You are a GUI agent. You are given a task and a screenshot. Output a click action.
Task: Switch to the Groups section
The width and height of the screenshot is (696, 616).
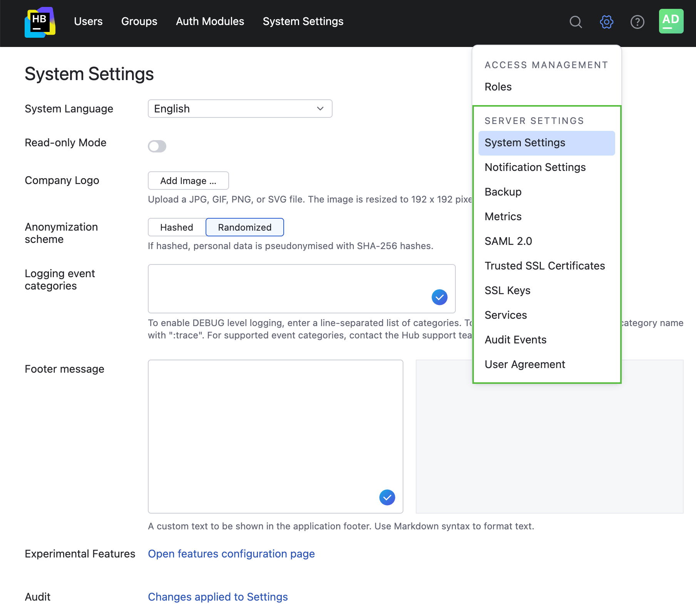click(139, 22)
